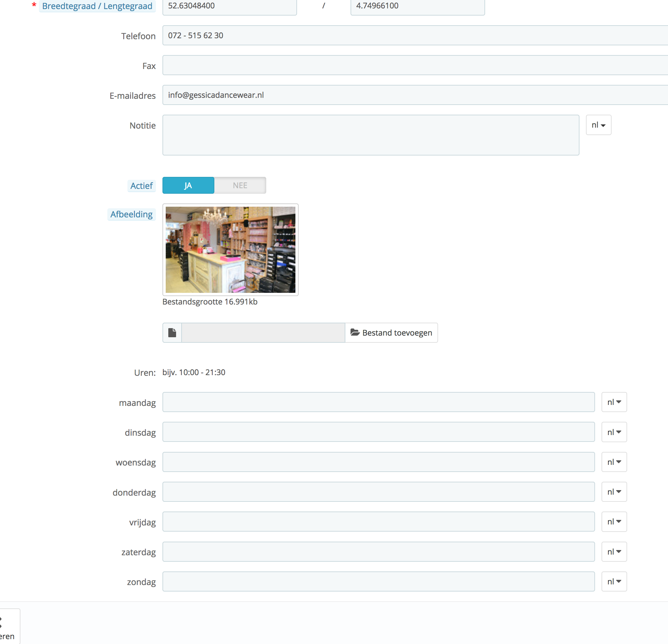
Task: Click the store image thumbnail
Action: pos(230,250)
